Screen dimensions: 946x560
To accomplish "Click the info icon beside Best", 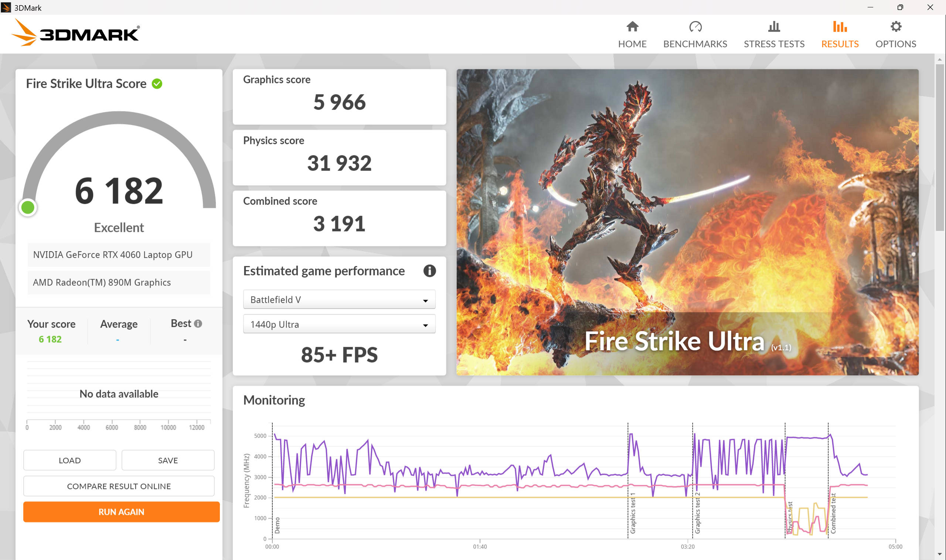I will coord(198,323).
